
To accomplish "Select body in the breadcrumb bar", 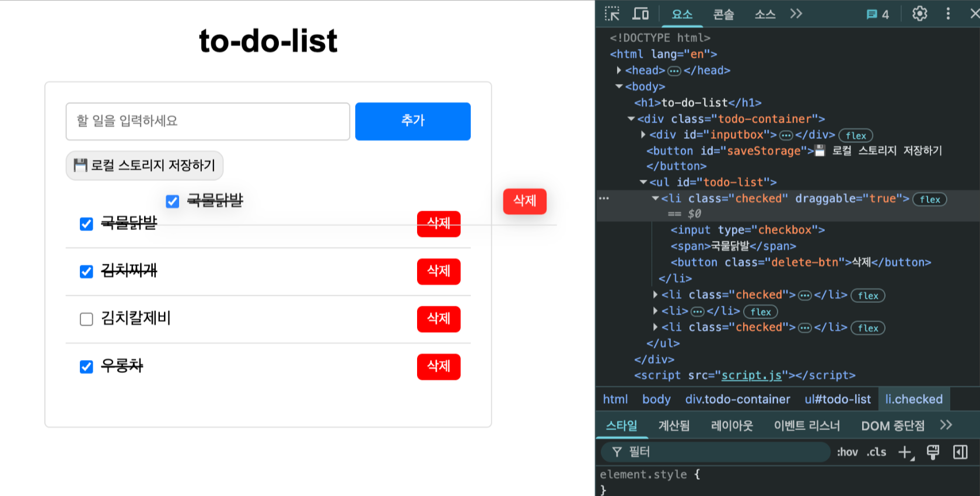I will point(656,399).
